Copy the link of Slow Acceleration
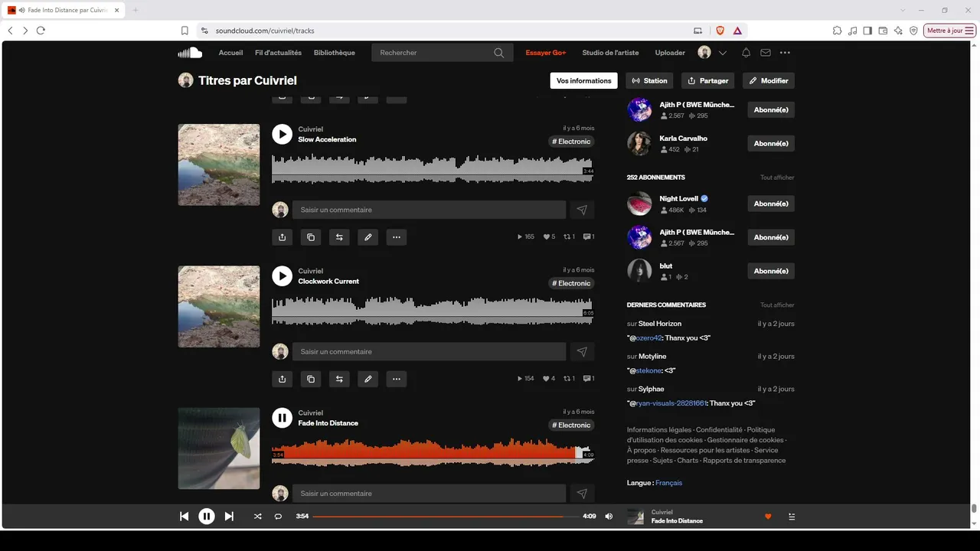 (311, 237)
